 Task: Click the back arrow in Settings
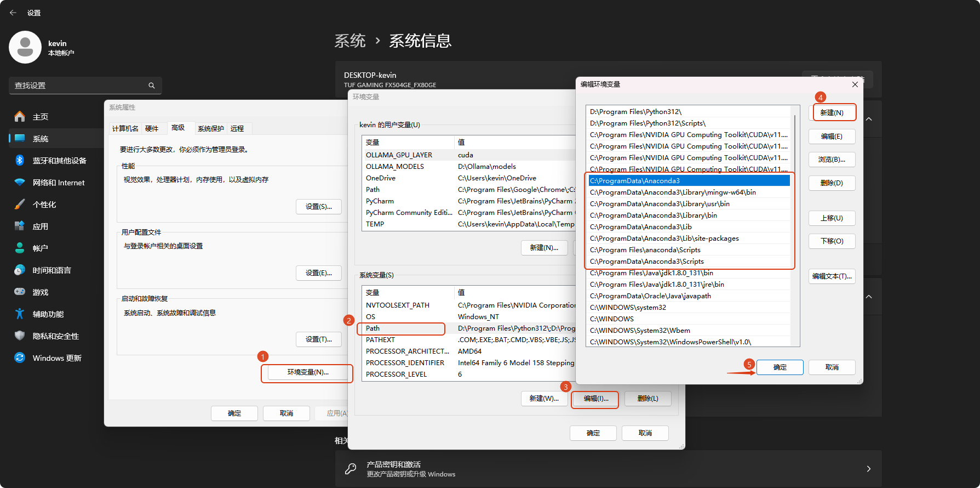(13, 13)
